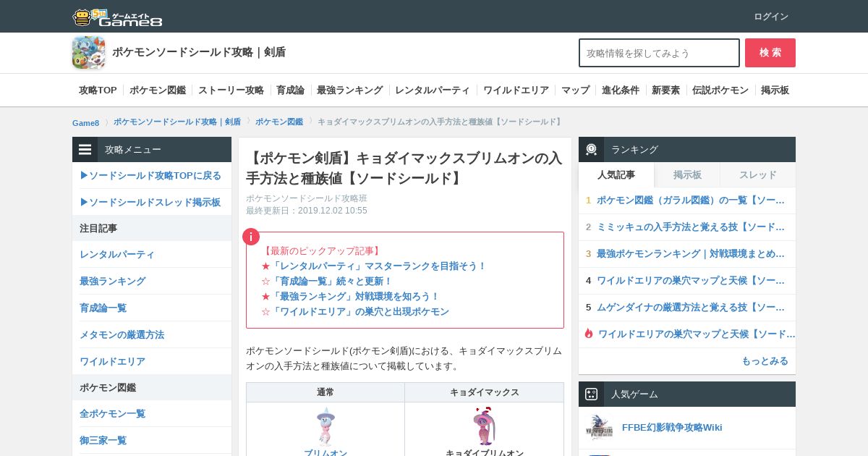Open the FFBE幻影戦争攻略Wiki link
Screen dimensions: 868x456
click(672, 428)
